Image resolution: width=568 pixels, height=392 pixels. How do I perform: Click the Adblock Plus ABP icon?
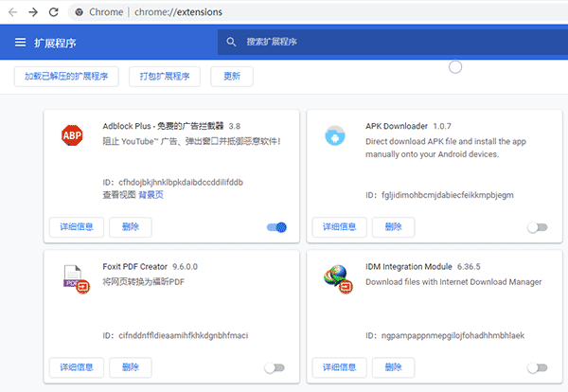tap(72, 135)
